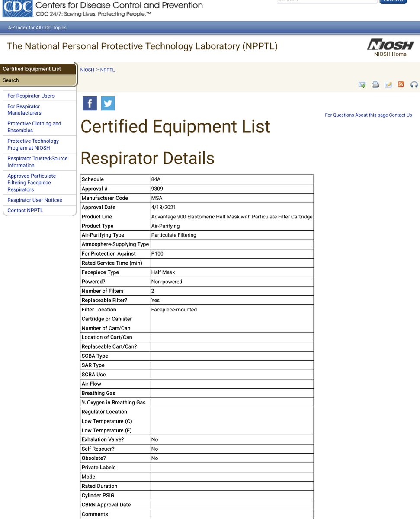Click the Replaceable Filter value Yes
The image size is (420, 519).
[155, 301]
